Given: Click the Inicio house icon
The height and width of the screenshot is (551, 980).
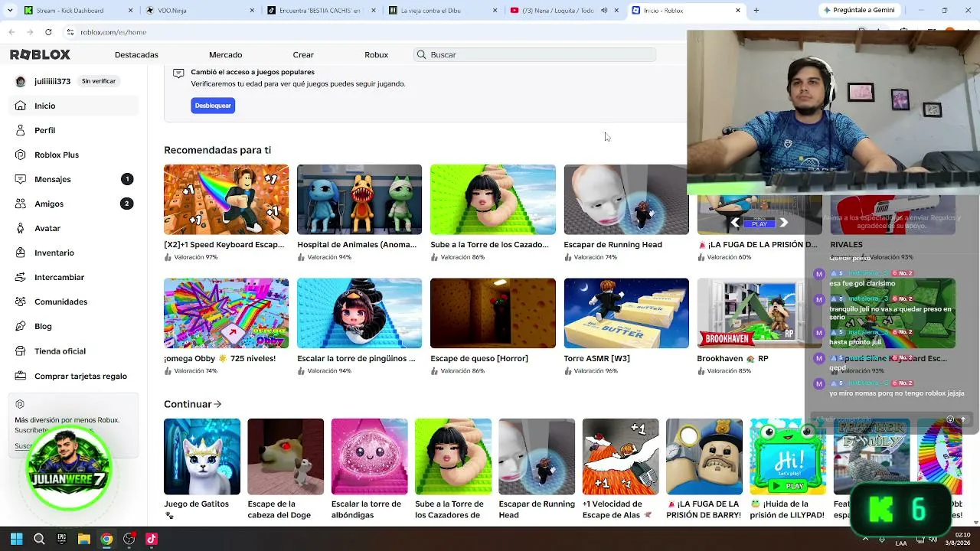Looking at the screenshot, I should [x=20, y=106].
